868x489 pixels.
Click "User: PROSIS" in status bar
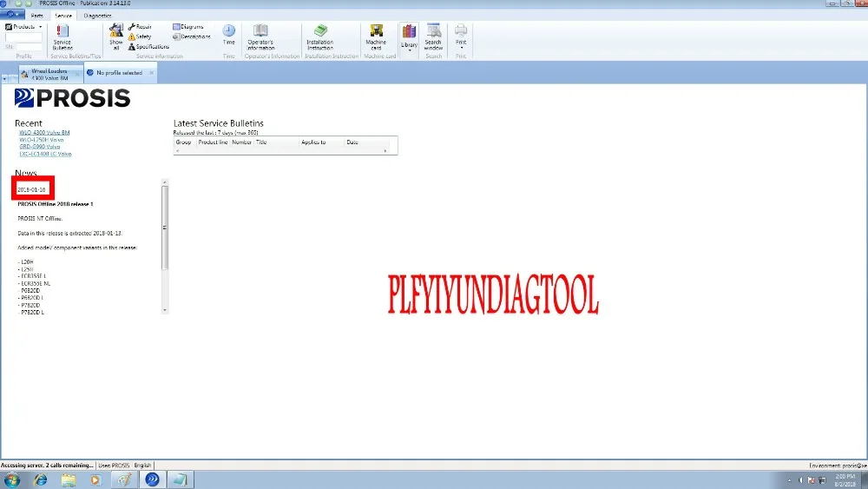point(114,466)
